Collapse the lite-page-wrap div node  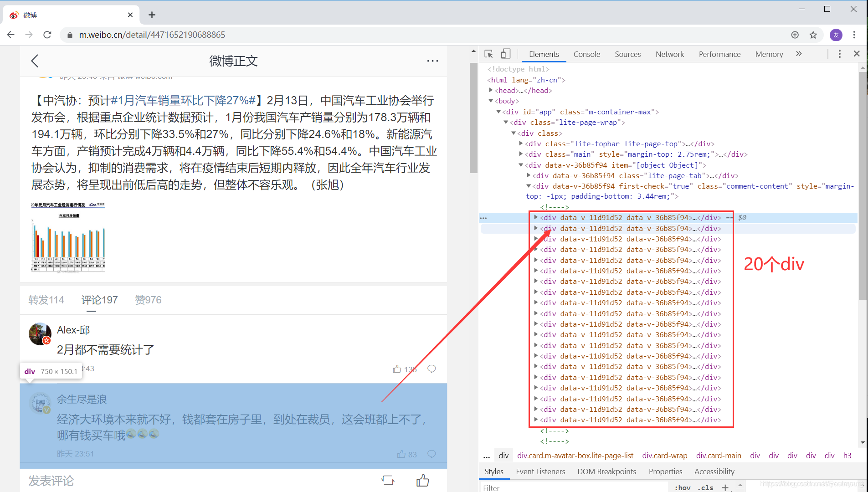tap(506, 122)
